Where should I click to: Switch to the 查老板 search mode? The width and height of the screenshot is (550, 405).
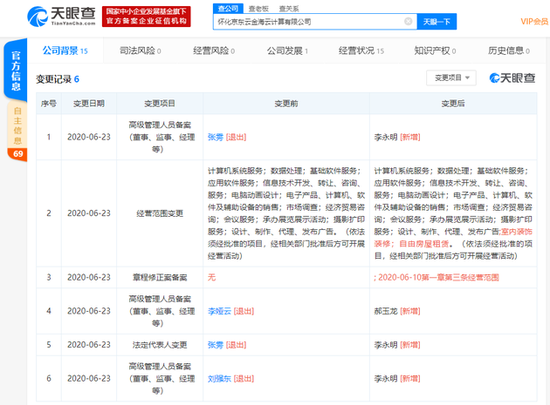coord(259,8)
